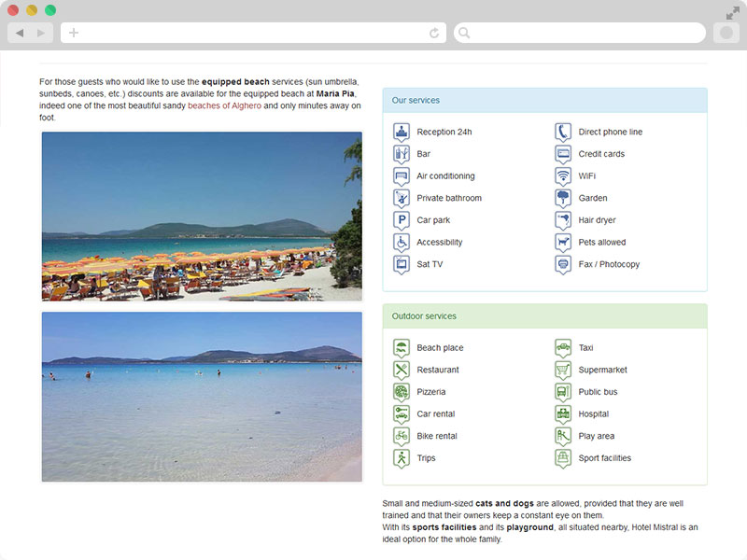Click the Our services panel header
The width and height of the screenshot is (747, 560).
545,101
